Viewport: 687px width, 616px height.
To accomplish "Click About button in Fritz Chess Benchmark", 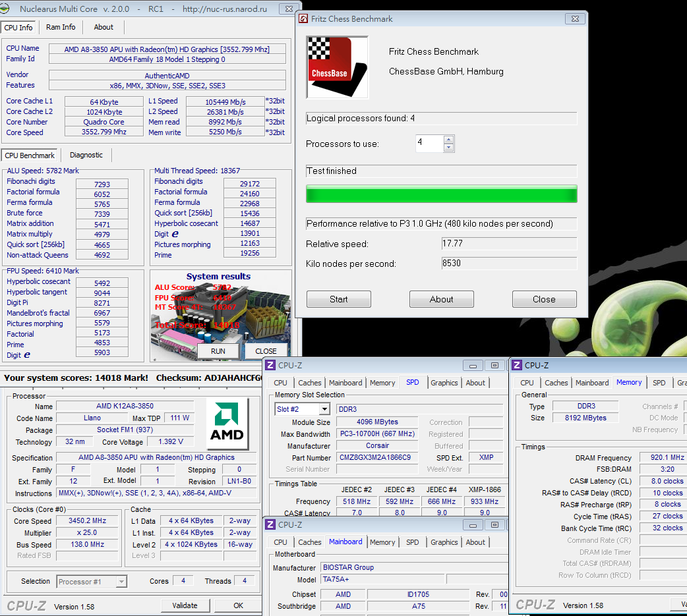I will pos(441,300).
